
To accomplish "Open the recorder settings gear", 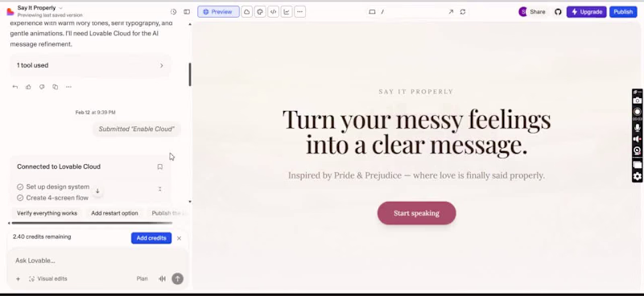I will point(637,176).
